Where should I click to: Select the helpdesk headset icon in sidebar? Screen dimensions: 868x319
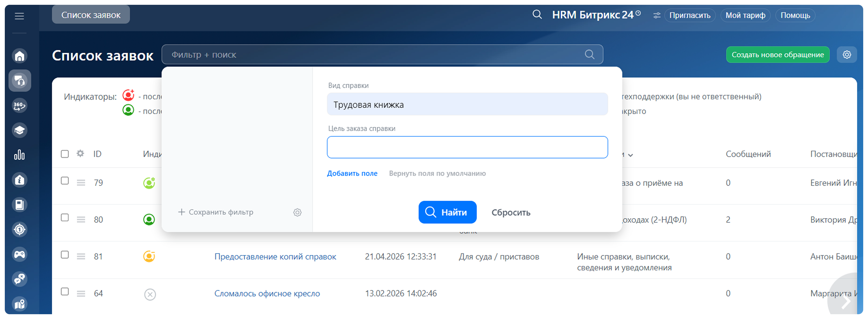[x=20, y=81]
